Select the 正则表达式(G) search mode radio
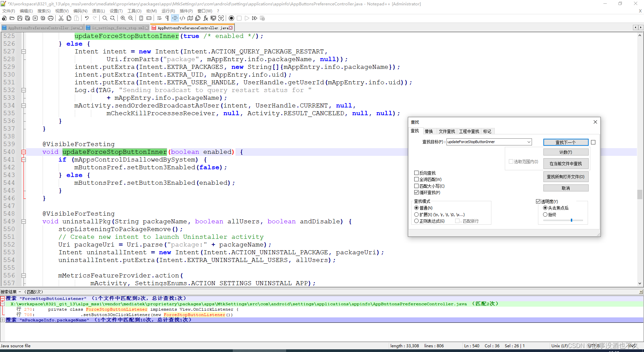Viewport: 644px width, 352px height. (x=416, y=220)
